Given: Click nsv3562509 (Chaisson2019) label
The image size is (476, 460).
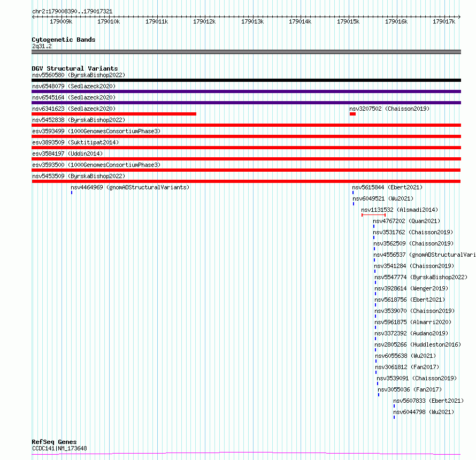Looking at the screenshot, I should [413, 243].
